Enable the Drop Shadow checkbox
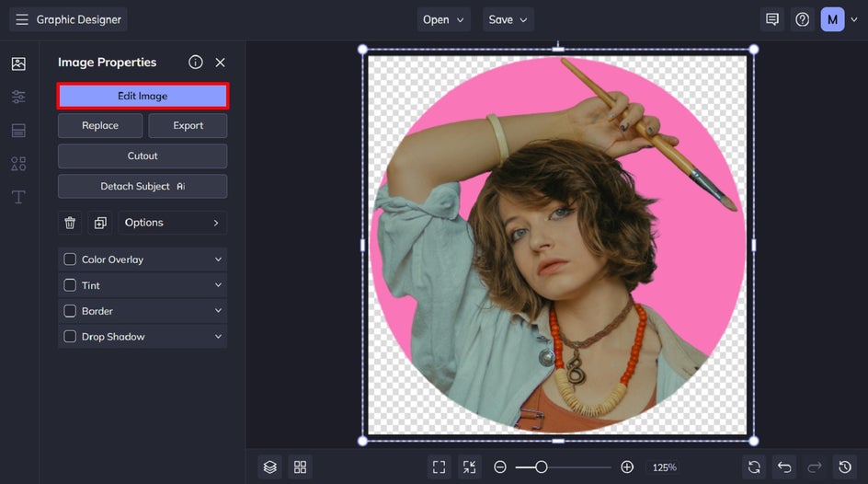 pyautogui.click(x=70, y=337)
